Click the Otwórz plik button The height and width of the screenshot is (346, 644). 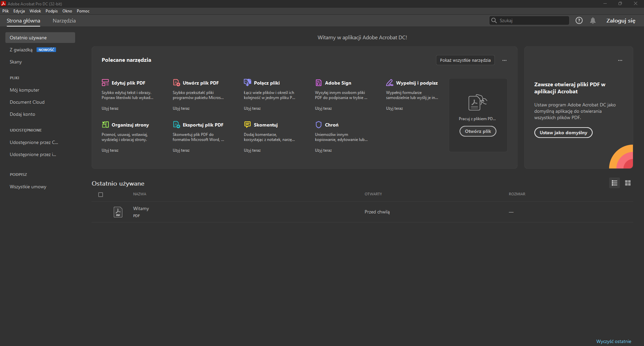478,131
